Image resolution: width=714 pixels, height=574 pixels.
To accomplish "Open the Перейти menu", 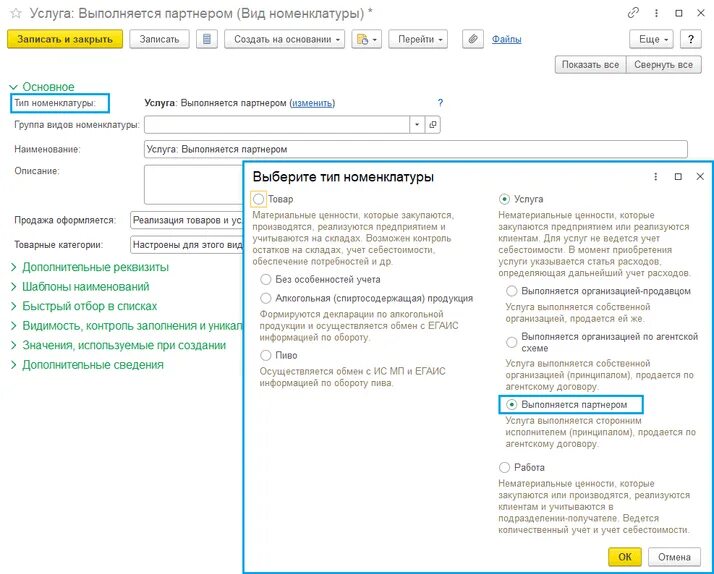I will (x=418, y=39).
